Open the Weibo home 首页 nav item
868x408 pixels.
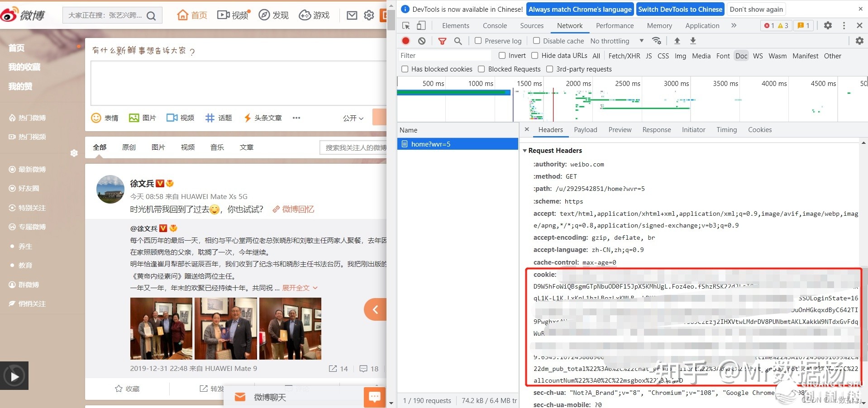click(192, 15)
